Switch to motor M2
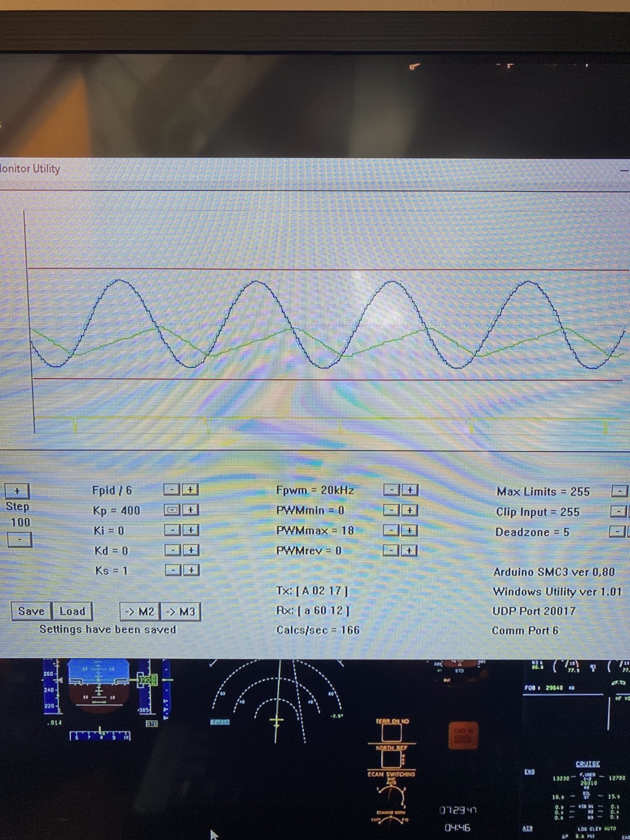Viewport: 630px width, 840px height. pos(140,612)
